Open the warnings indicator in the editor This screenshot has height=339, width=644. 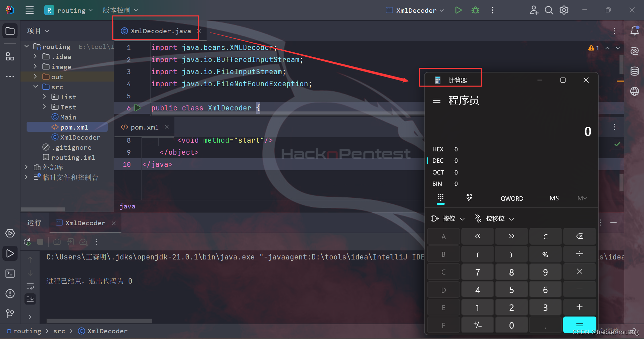pos(594,48)
